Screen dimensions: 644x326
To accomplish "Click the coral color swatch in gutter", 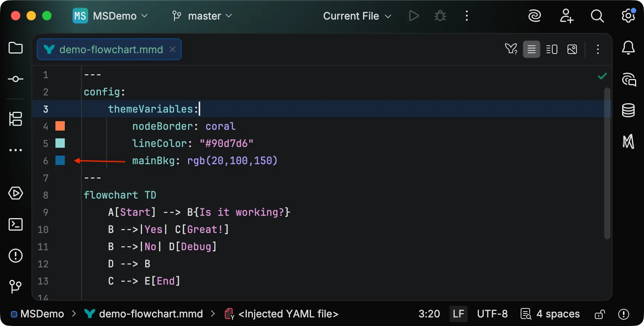I will click(x=60, y=126).
